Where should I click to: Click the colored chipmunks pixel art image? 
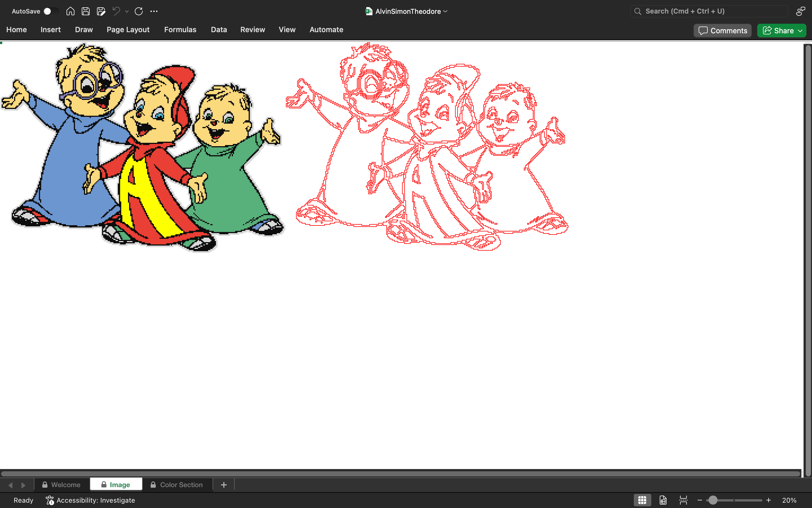click(x=142, y=147)
